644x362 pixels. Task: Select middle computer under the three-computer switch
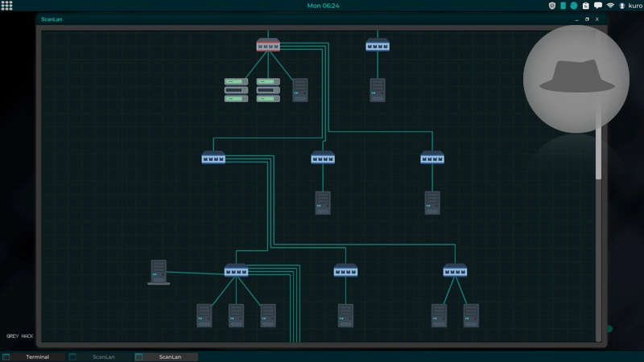[x=236, y=315]
